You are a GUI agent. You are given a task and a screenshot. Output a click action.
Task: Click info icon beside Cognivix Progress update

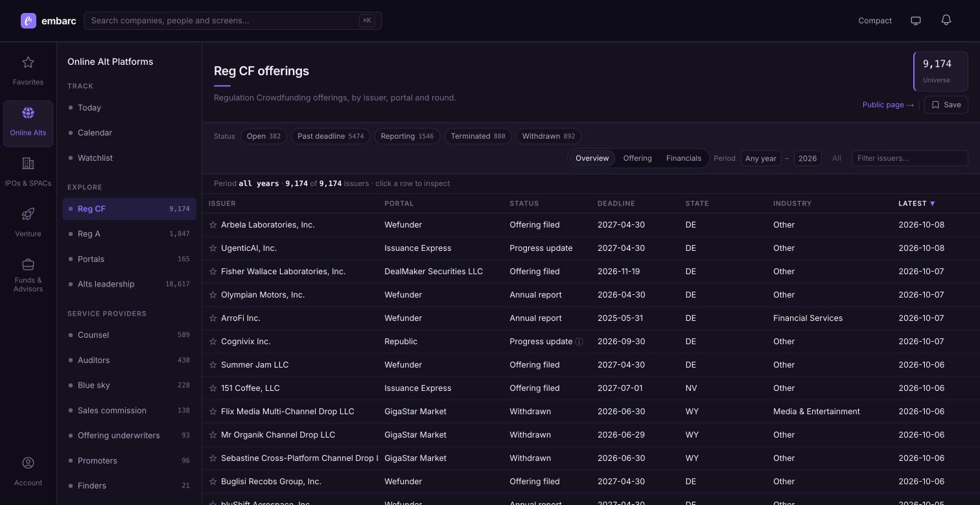click(579, 342)
